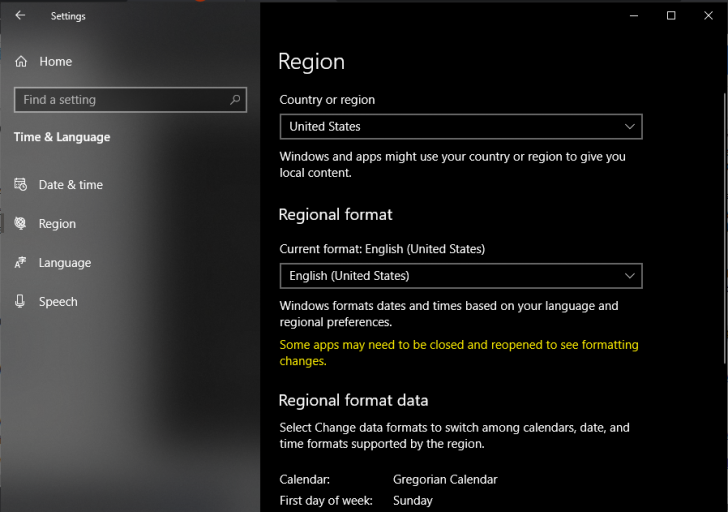Click the Sunday first day value
The image size is (728, 512).
[x=413, y=500]
